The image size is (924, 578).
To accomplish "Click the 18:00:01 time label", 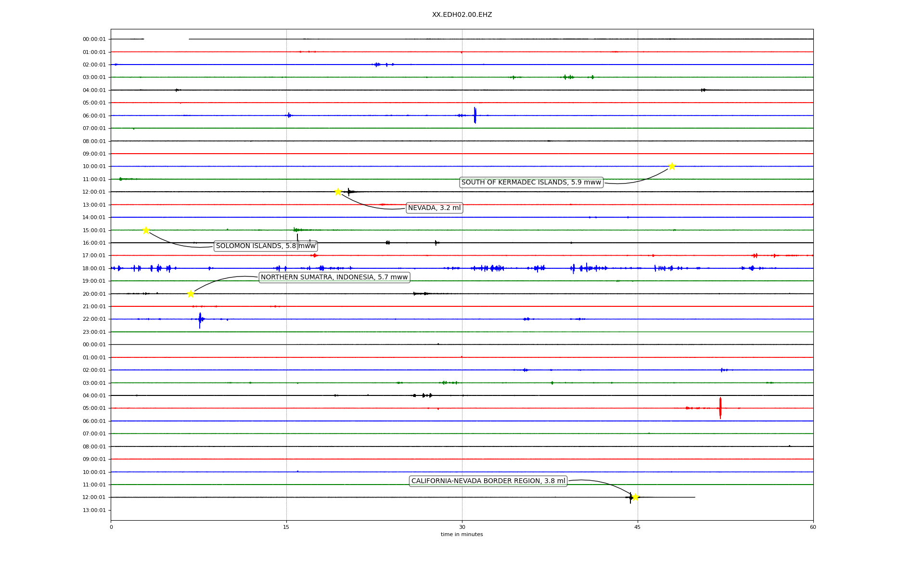I will (x=94, y=268).
